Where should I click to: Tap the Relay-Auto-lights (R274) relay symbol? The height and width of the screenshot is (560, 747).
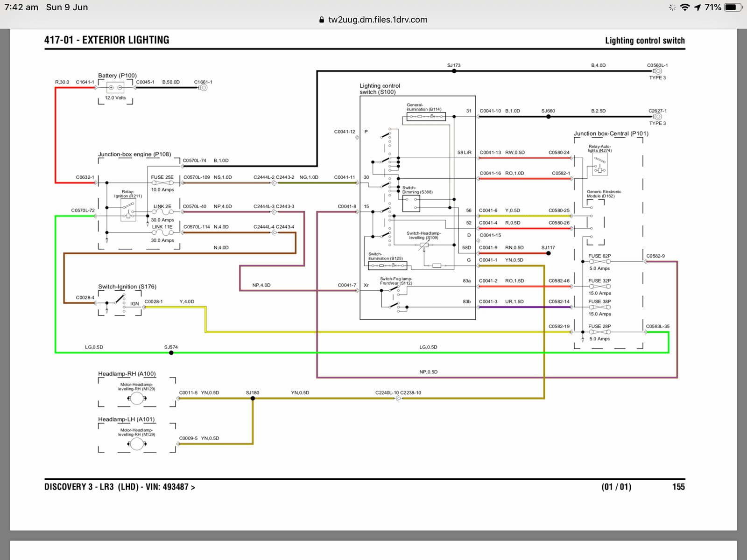[599, 164]
